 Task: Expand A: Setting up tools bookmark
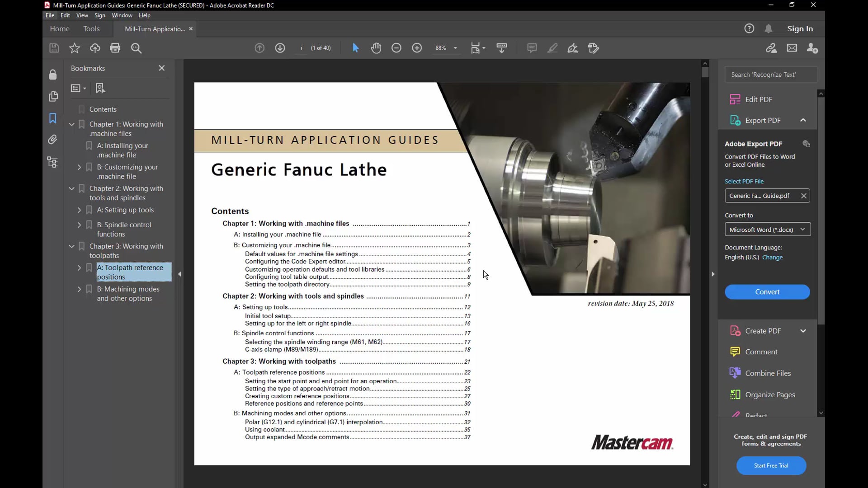point(79,210)
